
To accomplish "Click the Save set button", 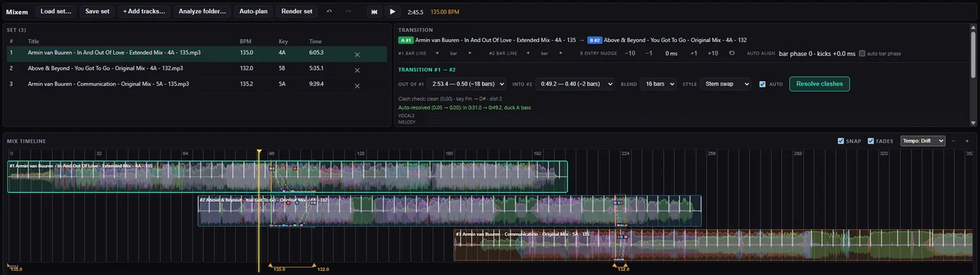I will pos(97,11).
